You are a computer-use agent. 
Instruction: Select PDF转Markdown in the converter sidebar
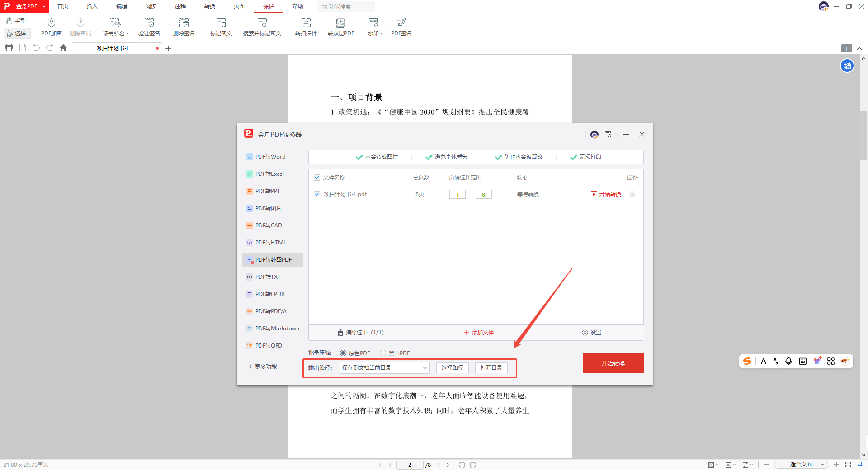tap(273, 329)
